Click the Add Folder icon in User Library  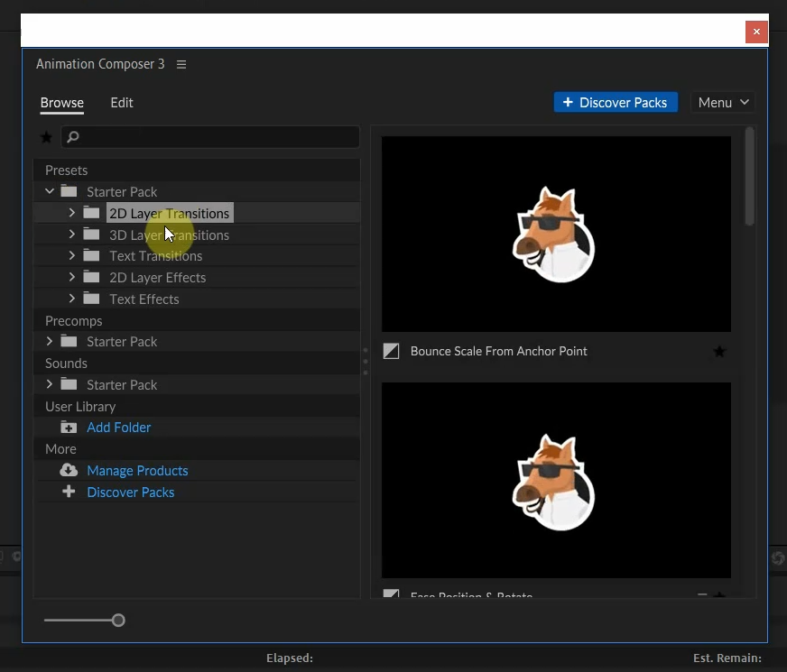click(69, 427)
